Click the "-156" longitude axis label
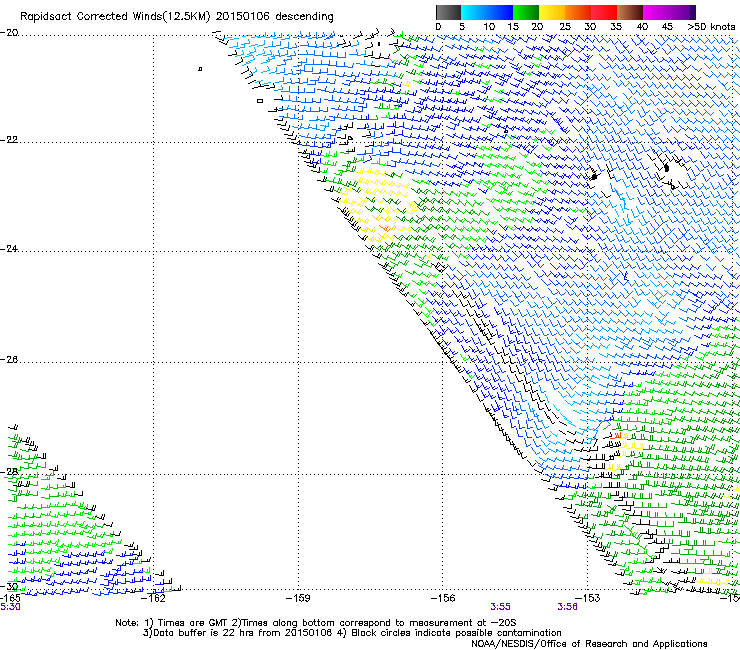Screen dimensions: 740x650 (x=443, y=598)
